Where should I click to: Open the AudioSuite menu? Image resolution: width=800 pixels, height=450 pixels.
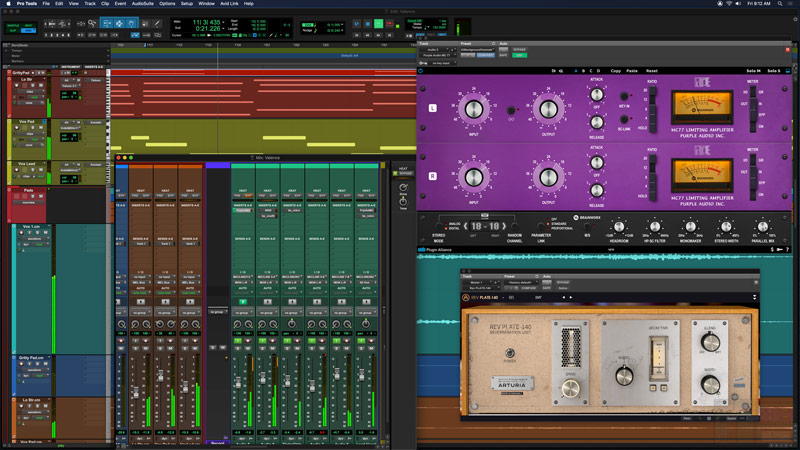142,4
